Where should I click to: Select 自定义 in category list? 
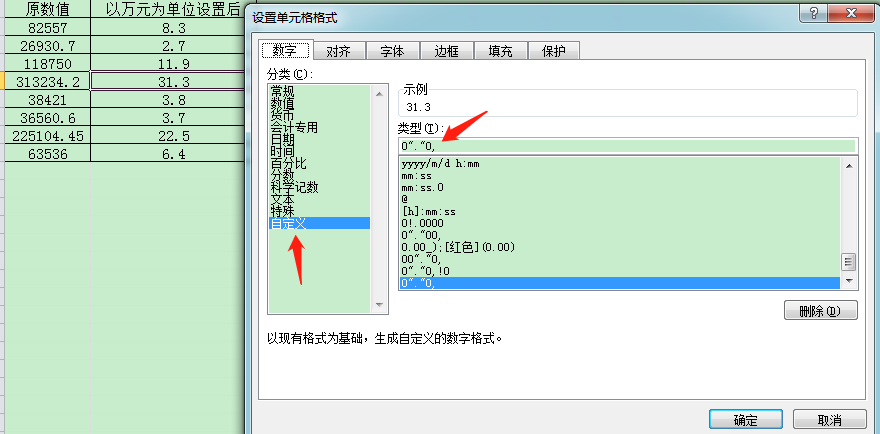319,223
